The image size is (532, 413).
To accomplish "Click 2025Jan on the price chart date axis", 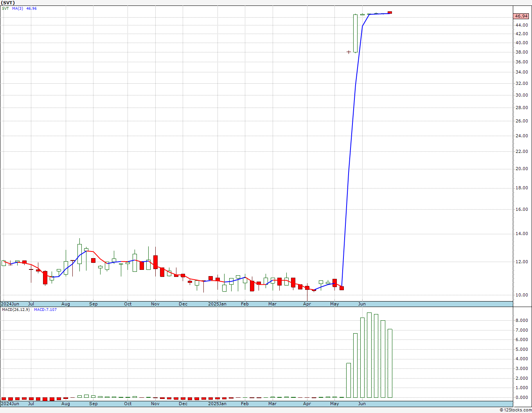I will pyautogui.click(x=217, y=304).
